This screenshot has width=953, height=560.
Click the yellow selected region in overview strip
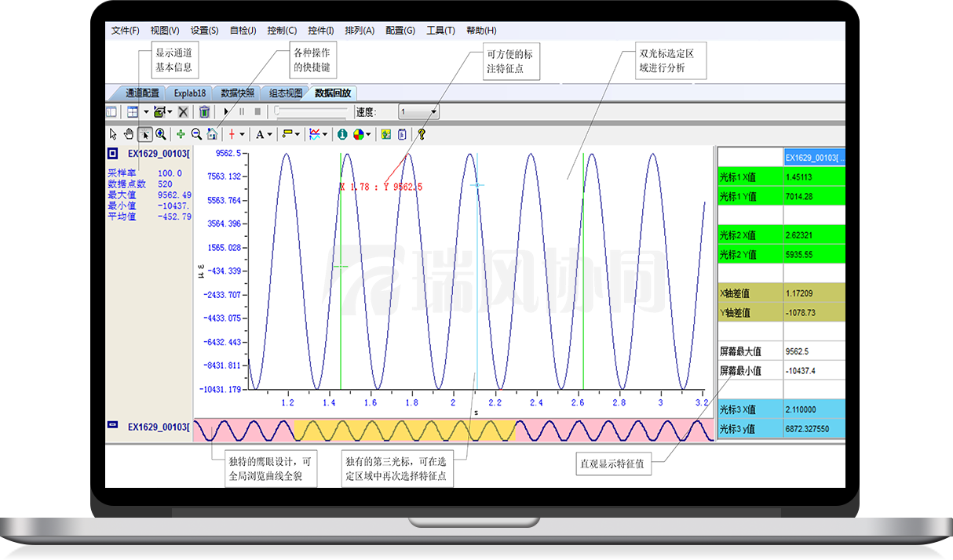[x=404, y=430]
